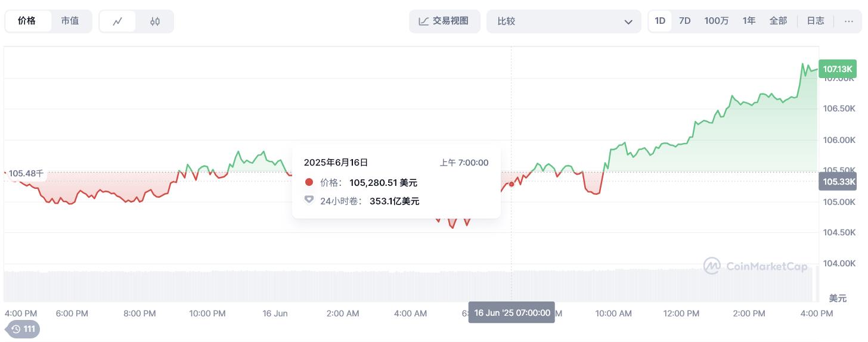The width and height of the screenshot is (868, 342).
Task: Toggle the 日志 log scale option
Action: coord(816,21)
